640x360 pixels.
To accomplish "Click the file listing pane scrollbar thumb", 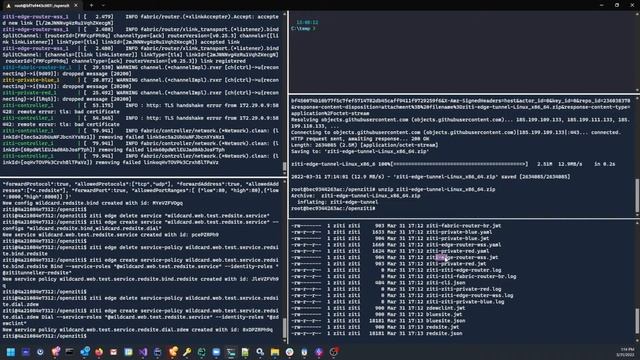I will pos(637,321).
